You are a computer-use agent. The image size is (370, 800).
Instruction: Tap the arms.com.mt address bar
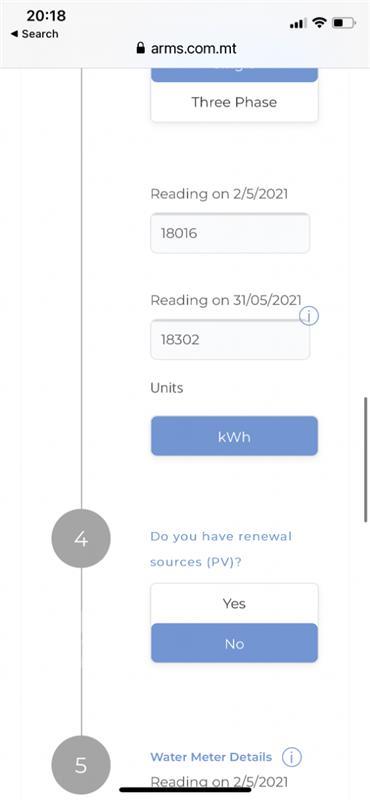pyautogui.click(x=186, y=48)
